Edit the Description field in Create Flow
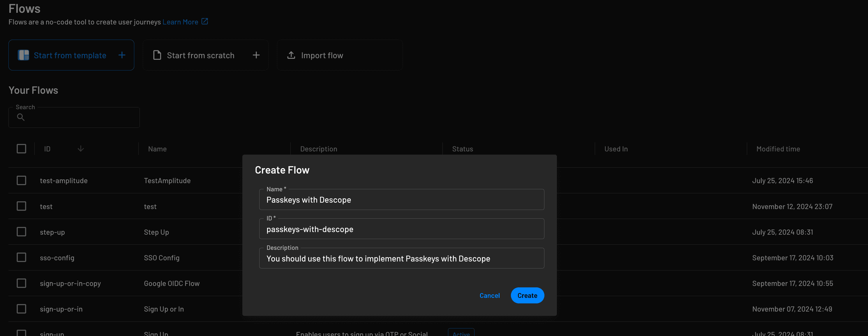 (x=401, y=258)
